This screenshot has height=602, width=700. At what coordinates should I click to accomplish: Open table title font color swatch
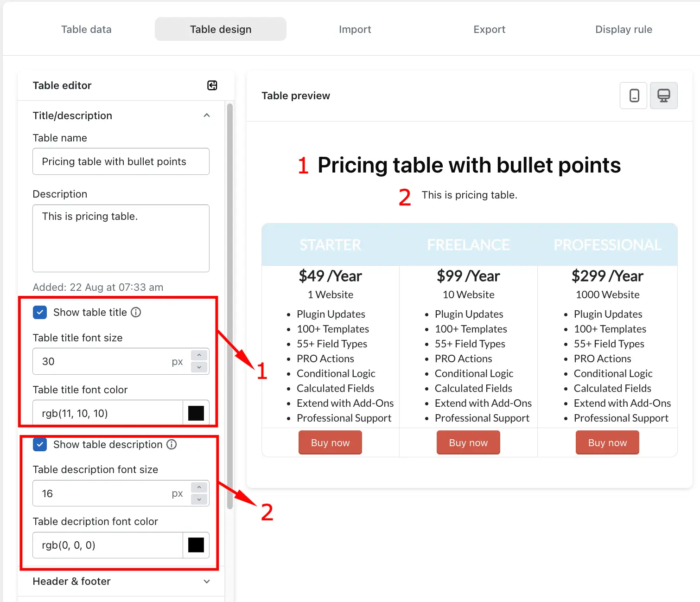(196, 413)
